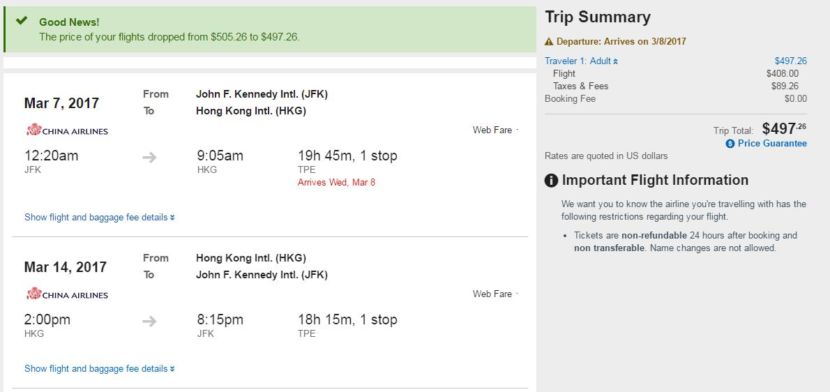Click the Important Flight Information info icon
The width and height of the screenshot is (830, 392).
pyautogui.click(x=551, y=180)
